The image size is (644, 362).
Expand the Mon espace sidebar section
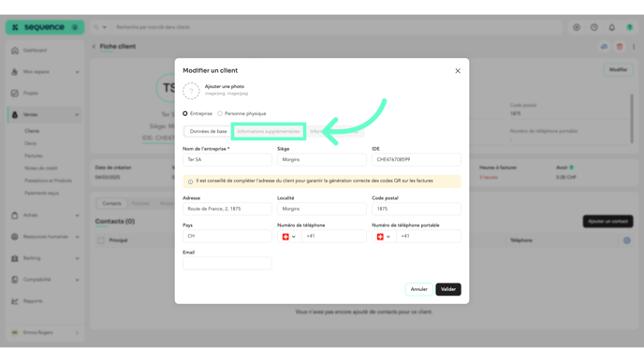click(77, 72)
